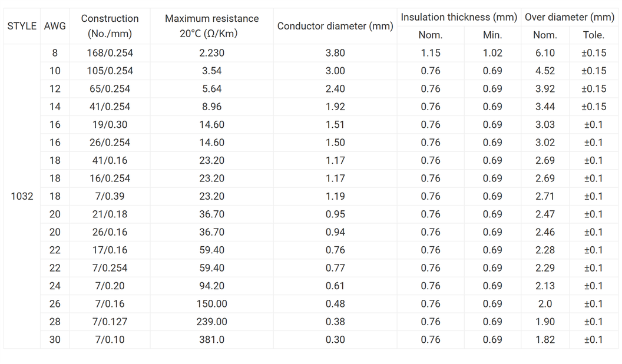Click the AWG column header
622x364 pixels.
coord(55,27)
